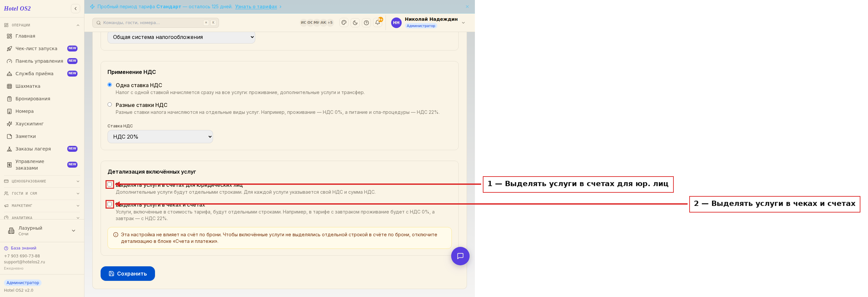
Task: Click the Детализация включённых услуг heading
Action: [x=152, y=172]
